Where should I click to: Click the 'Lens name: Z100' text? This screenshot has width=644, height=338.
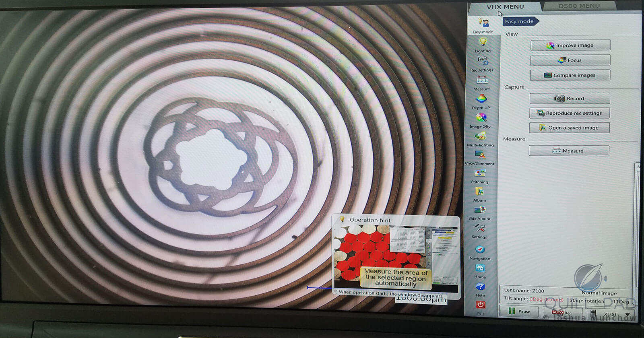(524, 291)
